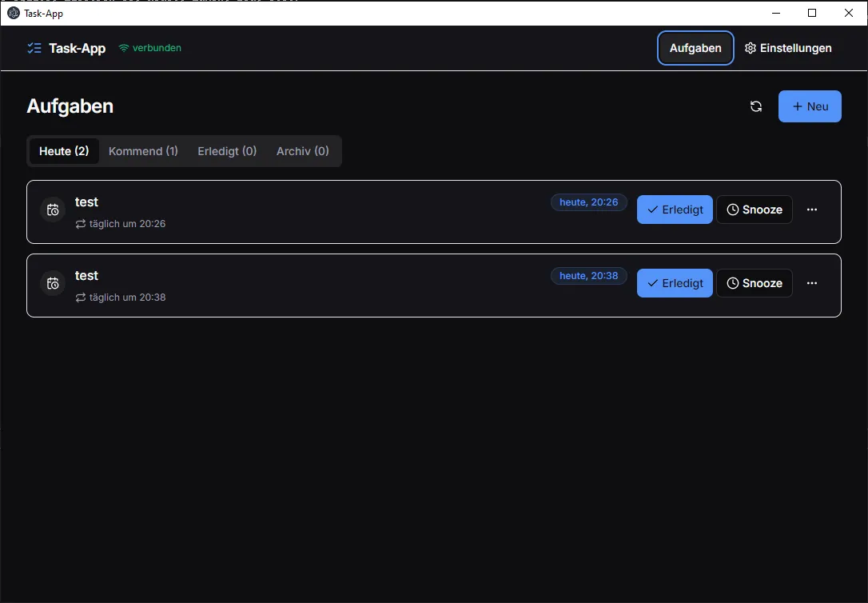The image size is (868, 603).
Task: Click calendar-clock icon of the 20:26 task
Action: [53, 210]
